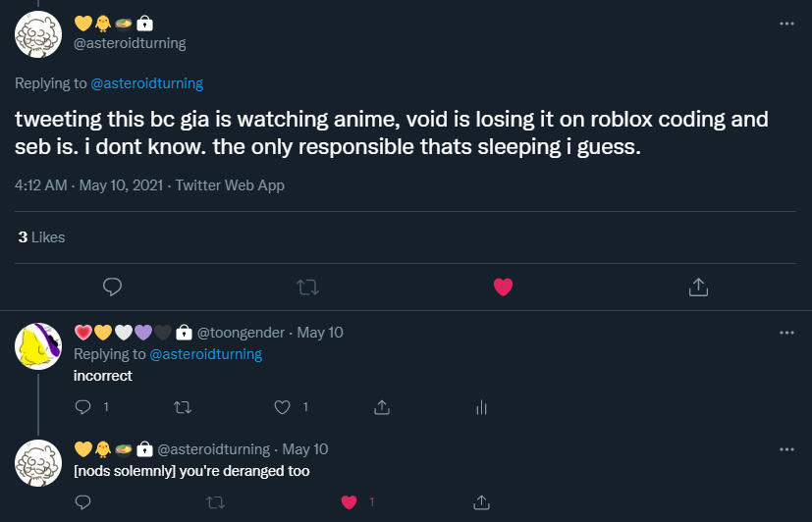
Task: View analytics for the "incorrect" reply
Action: [x=482, y=406]
